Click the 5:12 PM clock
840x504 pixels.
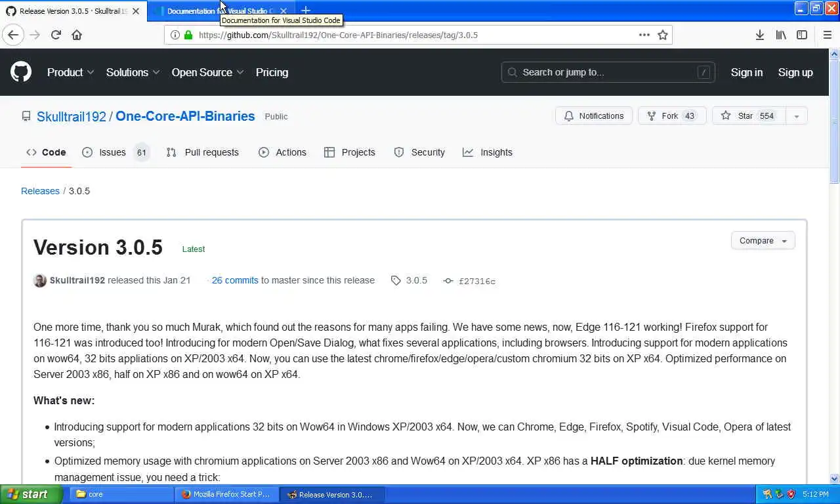coord(816,494)
